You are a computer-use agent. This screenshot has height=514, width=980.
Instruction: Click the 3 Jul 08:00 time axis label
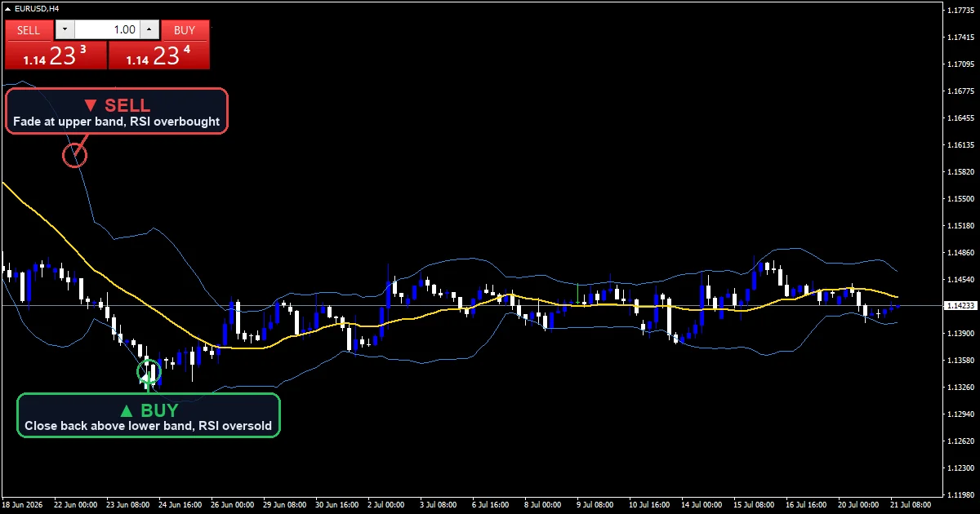coord(440,505)
